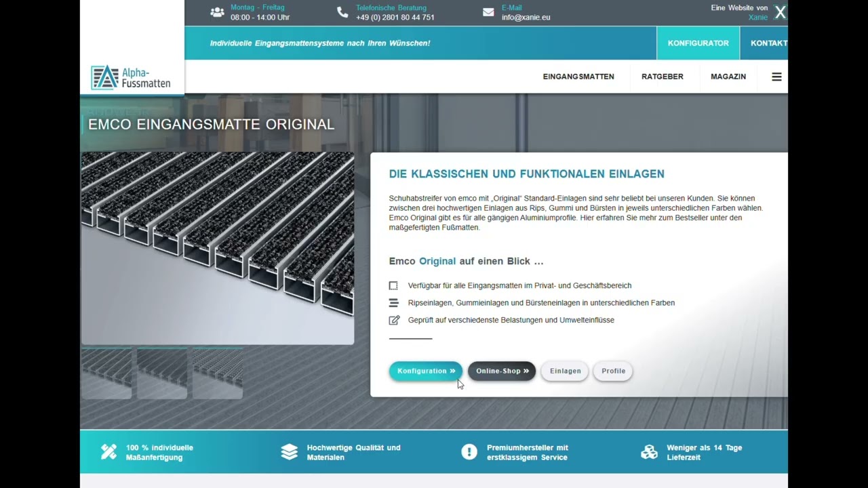868x488 pixels.
Task: Open the Xanie X logo icon
Action: pyautogui.click(x=781, y=12)
